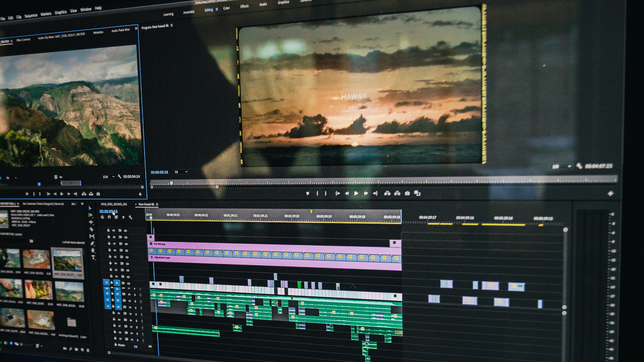
Task: Hide the V7 track output eye
Action: tap(126, 244)
